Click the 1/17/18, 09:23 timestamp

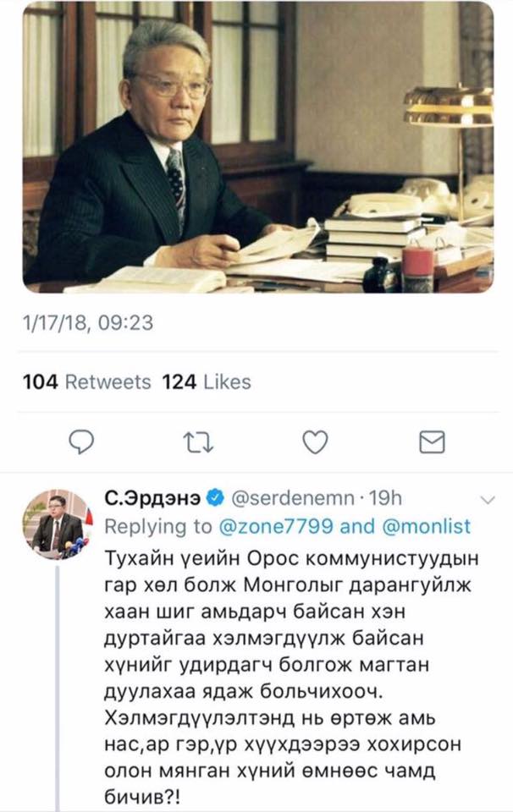coord(88,323)
